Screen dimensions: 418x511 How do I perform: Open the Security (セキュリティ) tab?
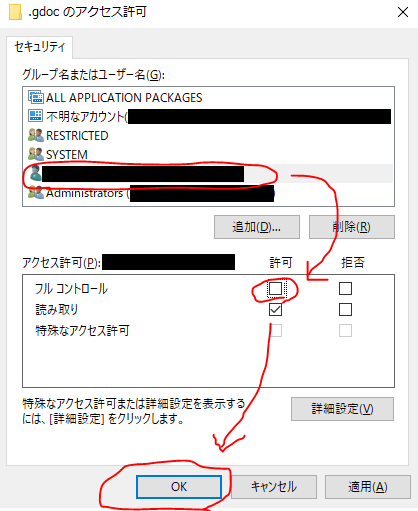[x=40, y=47]
